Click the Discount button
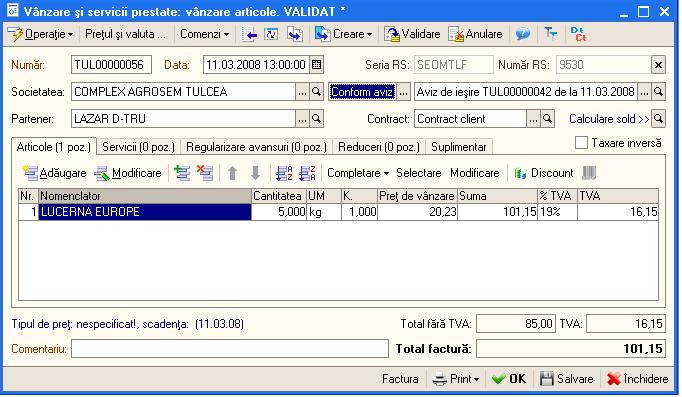The height and width of the screenshot is (397, 682). click(544, 173)
